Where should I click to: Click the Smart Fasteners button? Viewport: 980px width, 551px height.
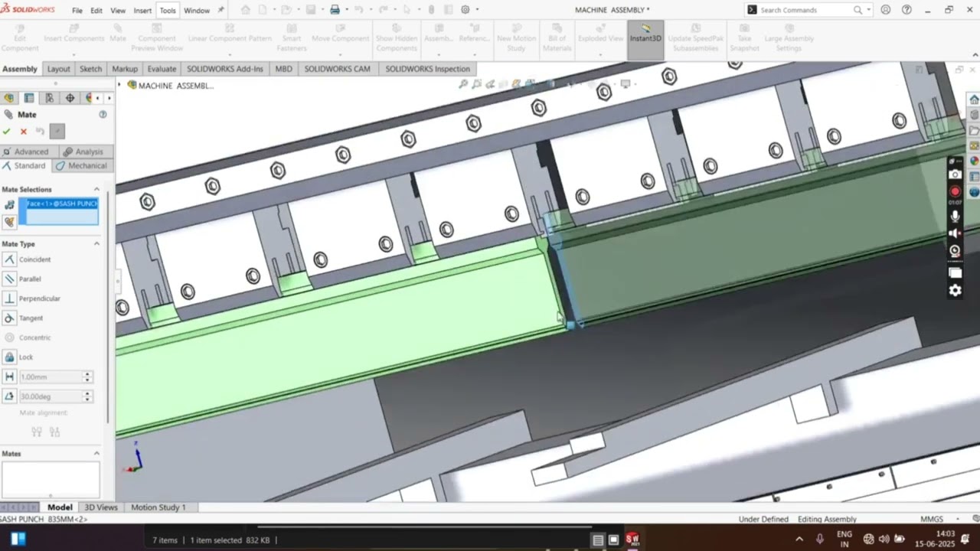(291, 39)
